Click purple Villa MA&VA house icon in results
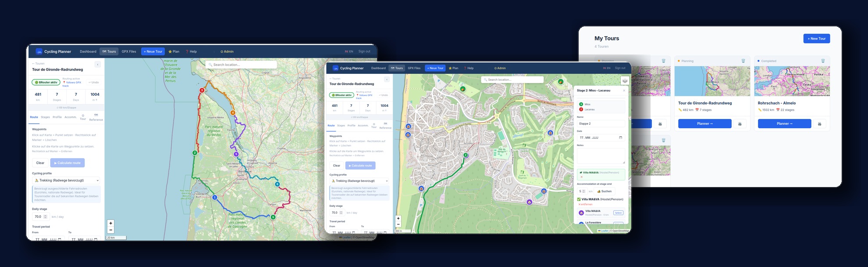 (581, 213)
